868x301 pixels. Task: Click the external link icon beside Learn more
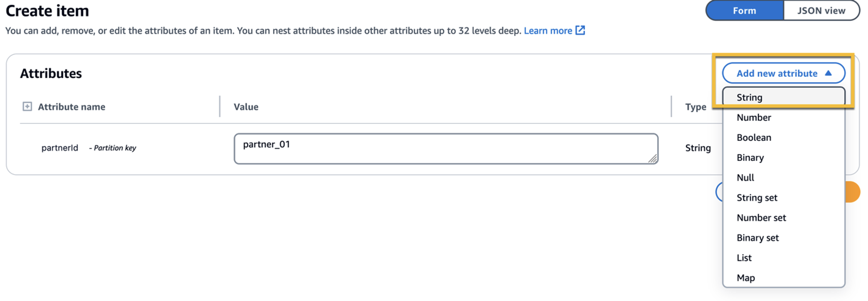pos(581,30)
